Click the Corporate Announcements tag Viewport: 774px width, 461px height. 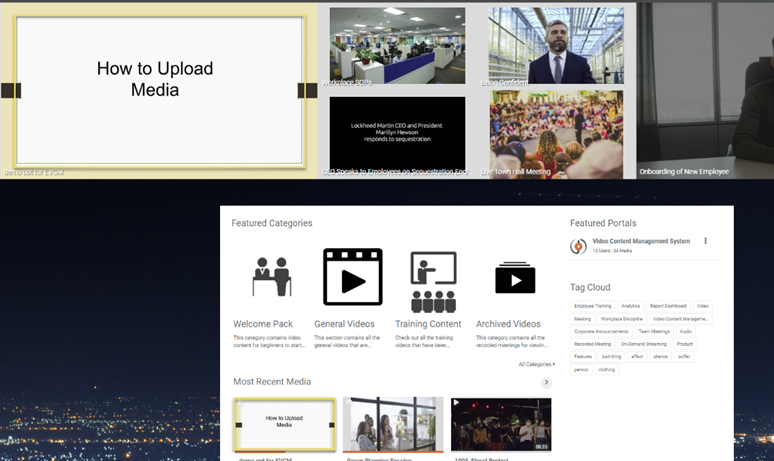coord(601,331)
